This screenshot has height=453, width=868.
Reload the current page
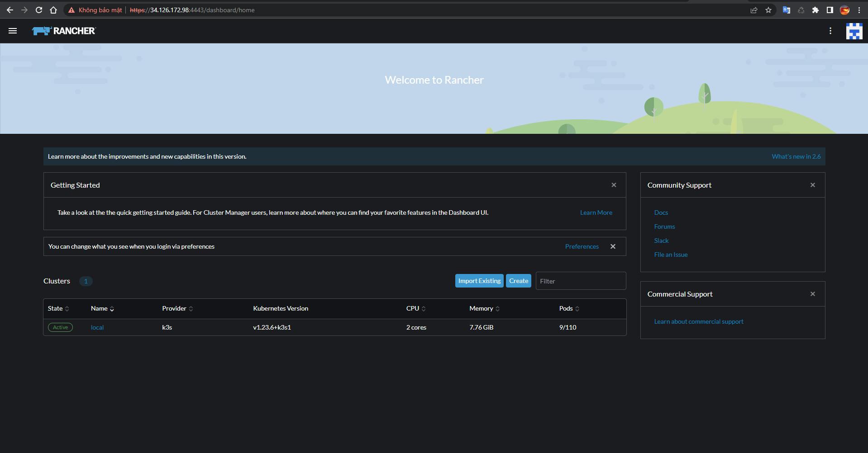click(x=39, y=10)
